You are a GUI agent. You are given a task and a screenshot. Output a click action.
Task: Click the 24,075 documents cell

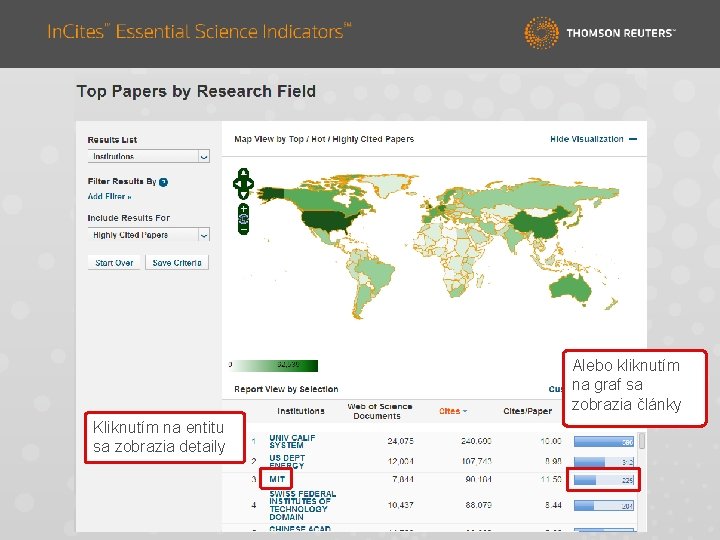pos(400,441)
